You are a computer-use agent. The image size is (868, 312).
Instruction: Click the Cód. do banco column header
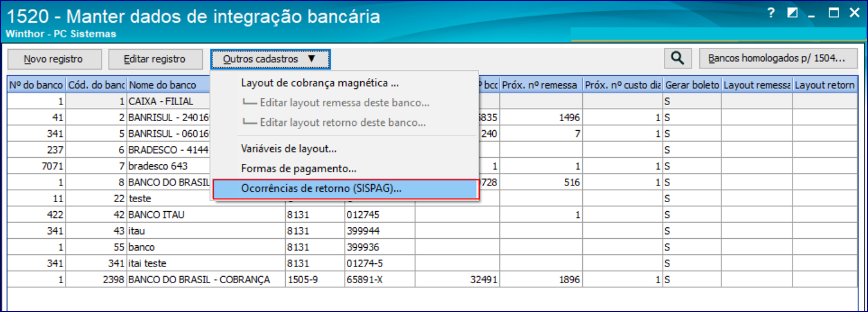coord(96,85)
